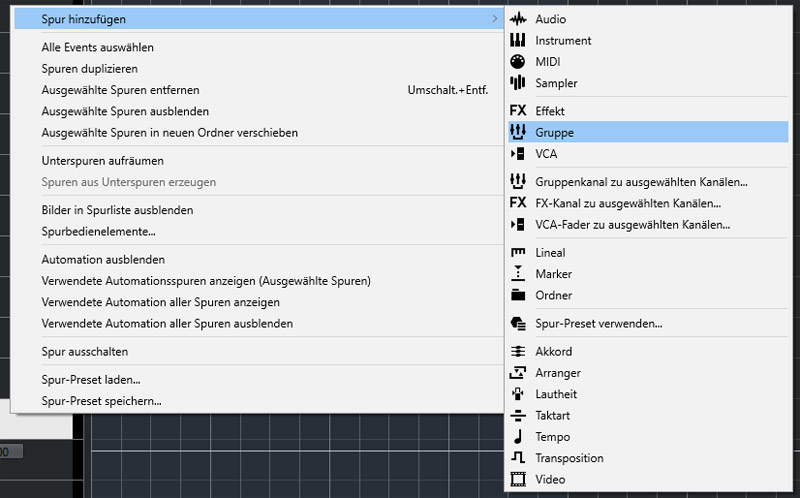The width and height of the screenshot is (800, 498).
Task: Click the Audio track waveform icon
Action: [x=518, y=19]
